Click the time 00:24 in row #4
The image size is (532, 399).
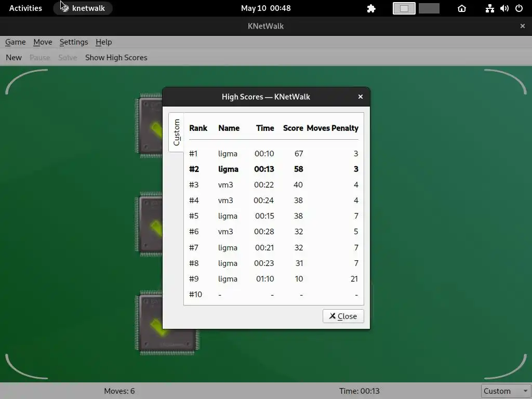click(263, 201)
